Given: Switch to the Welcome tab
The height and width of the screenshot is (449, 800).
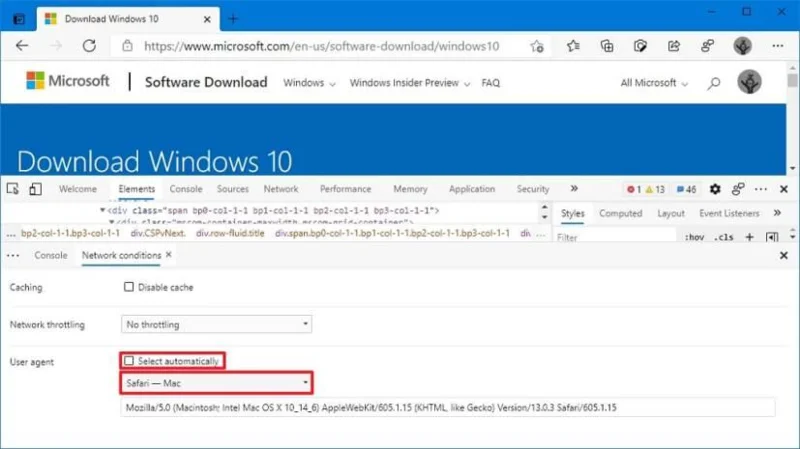Looking at the screenshot, I should 78,189.
